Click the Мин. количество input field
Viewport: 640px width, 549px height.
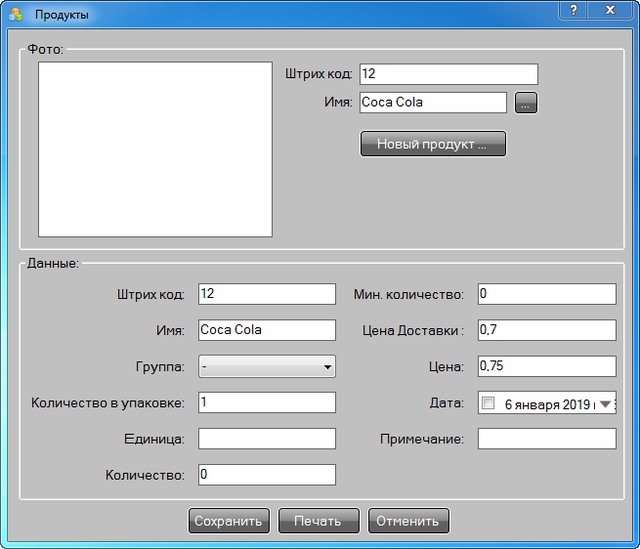pos(546,294)
